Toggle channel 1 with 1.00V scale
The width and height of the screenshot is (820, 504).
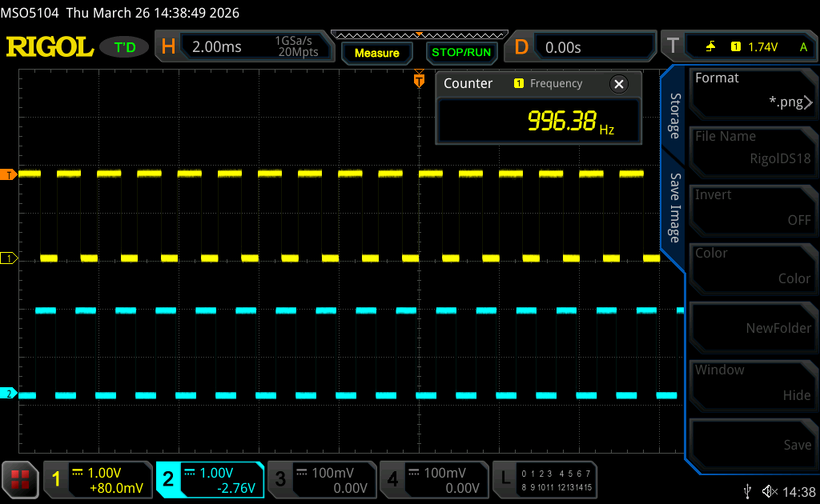click(98, 479)
